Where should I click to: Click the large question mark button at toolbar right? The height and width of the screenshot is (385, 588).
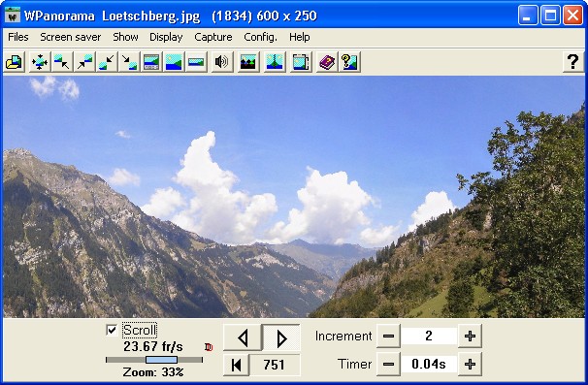pos(572,62)
